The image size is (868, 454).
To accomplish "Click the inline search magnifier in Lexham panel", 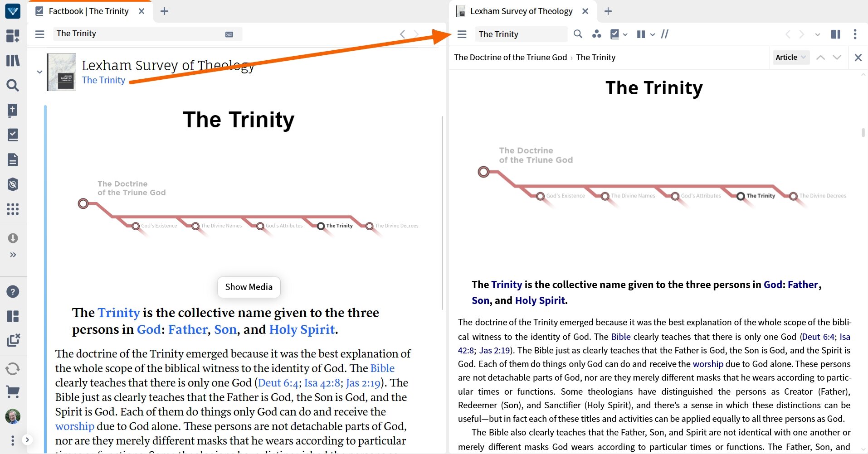I will pos(578,34).
